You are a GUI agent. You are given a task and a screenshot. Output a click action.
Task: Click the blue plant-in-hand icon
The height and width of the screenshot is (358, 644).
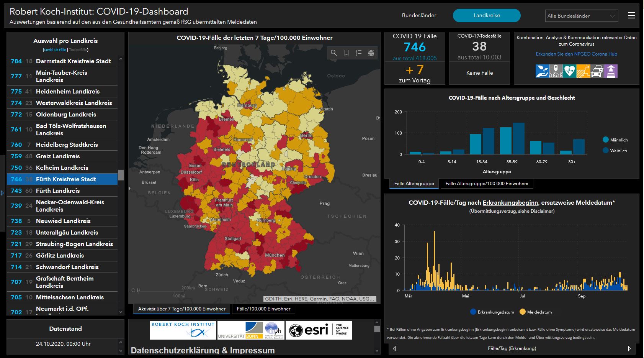click(542, 71)
